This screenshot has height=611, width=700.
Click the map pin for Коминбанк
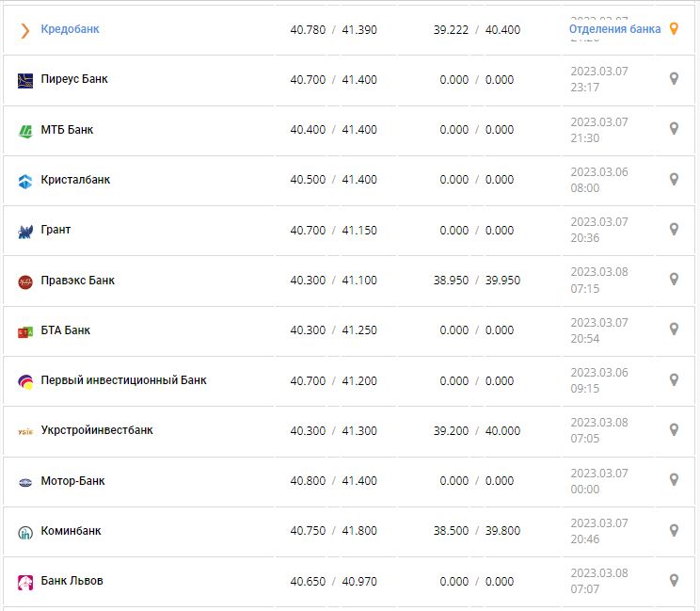[674, 530]
